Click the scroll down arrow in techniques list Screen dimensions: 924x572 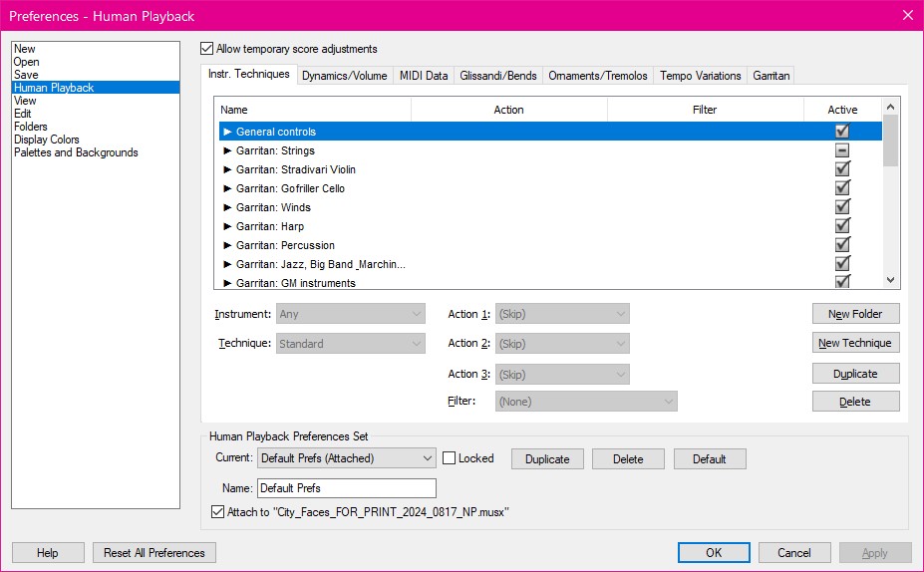coord(891,281)
